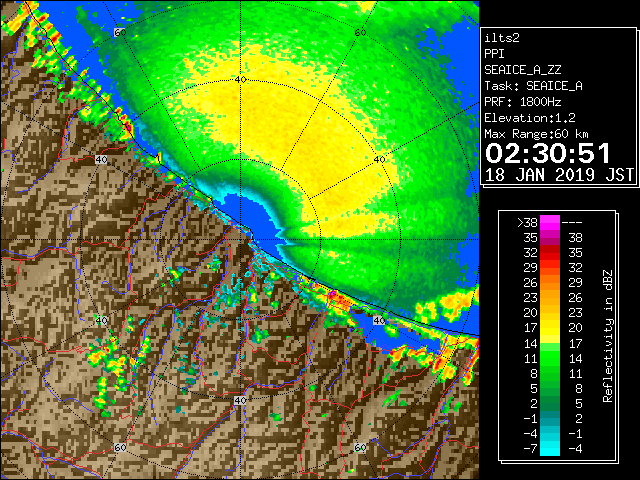The width and height of the screenshot is (640, 480).
Task: Select the "---" legend label at top
Action: [572, 222]
